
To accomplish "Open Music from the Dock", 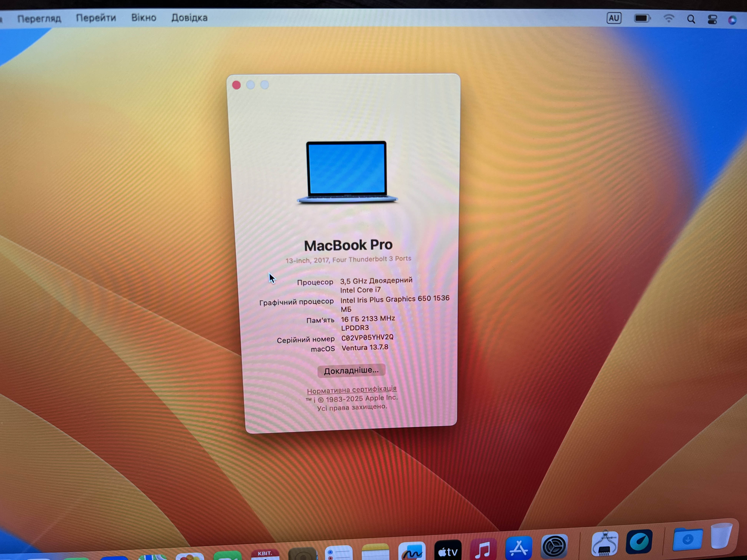I will click(483, 549).
